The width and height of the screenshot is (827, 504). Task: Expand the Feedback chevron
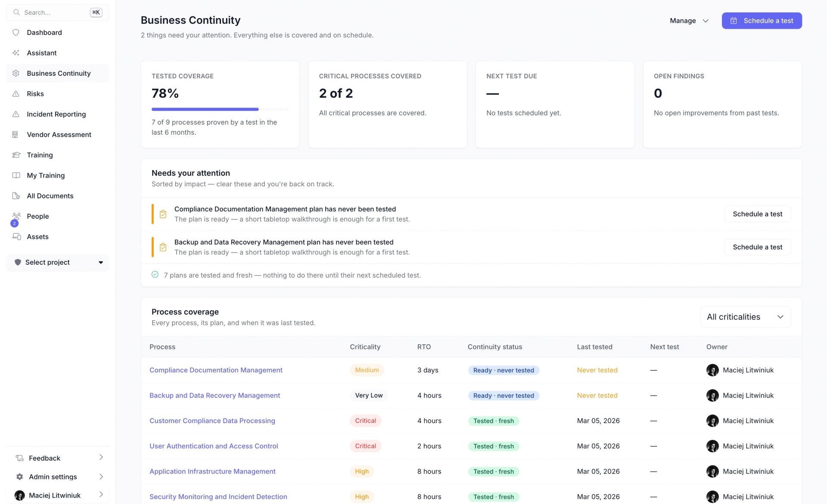coord(101,457)
